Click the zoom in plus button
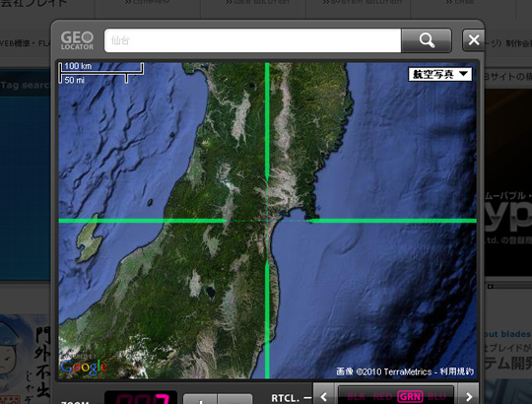The width and height of the screenshot is (532, 404). coord(200,400)
